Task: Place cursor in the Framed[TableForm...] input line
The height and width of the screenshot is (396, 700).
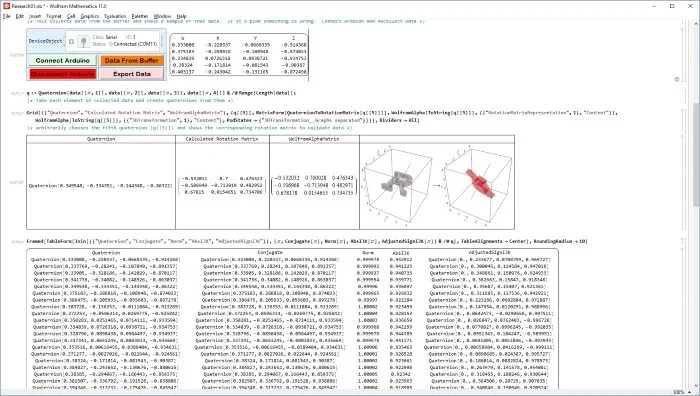Action: pyautogui.click(x=307, y=242)
